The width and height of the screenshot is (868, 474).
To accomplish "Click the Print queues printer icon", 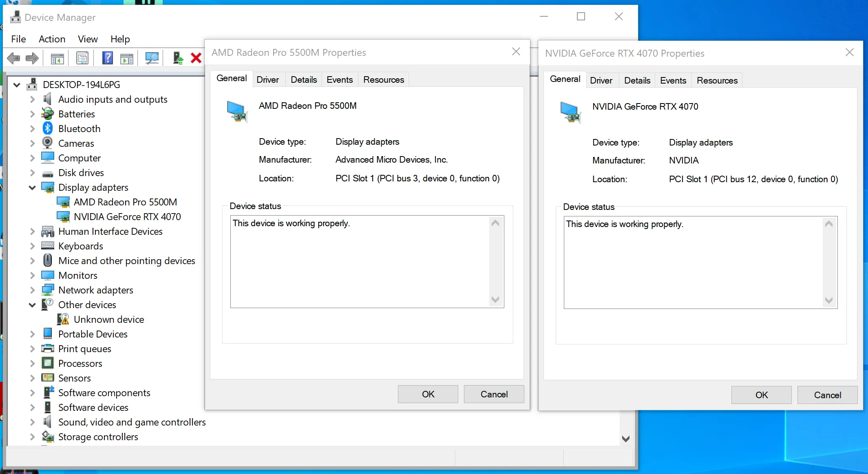I will point(48,348).
